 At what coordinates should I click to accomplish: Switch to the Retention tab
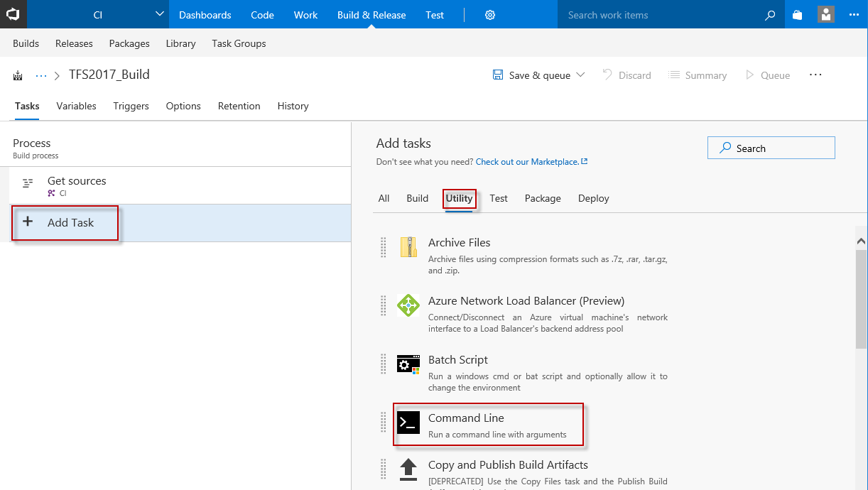point(239,106)
